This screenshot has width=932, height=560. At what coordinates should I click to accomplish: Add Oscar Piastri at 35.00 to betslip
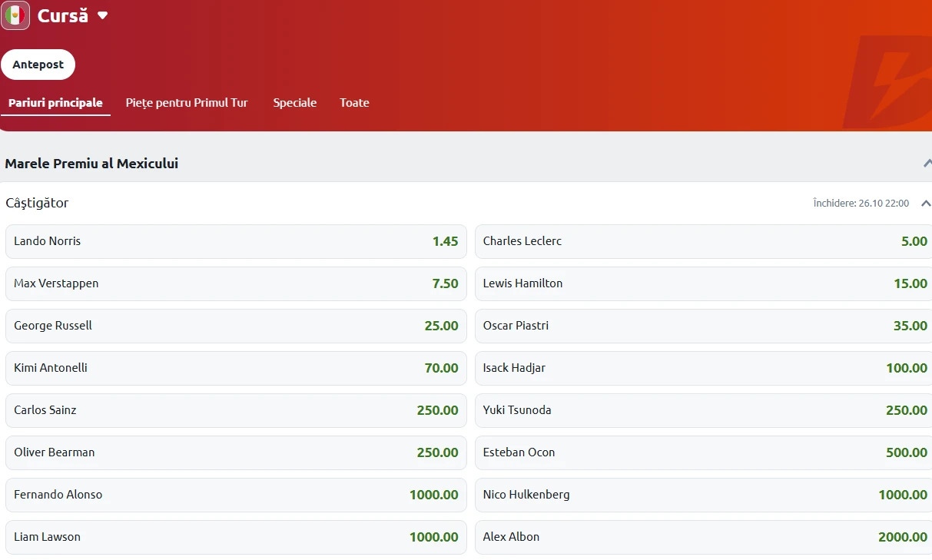[x=703, y=326]
